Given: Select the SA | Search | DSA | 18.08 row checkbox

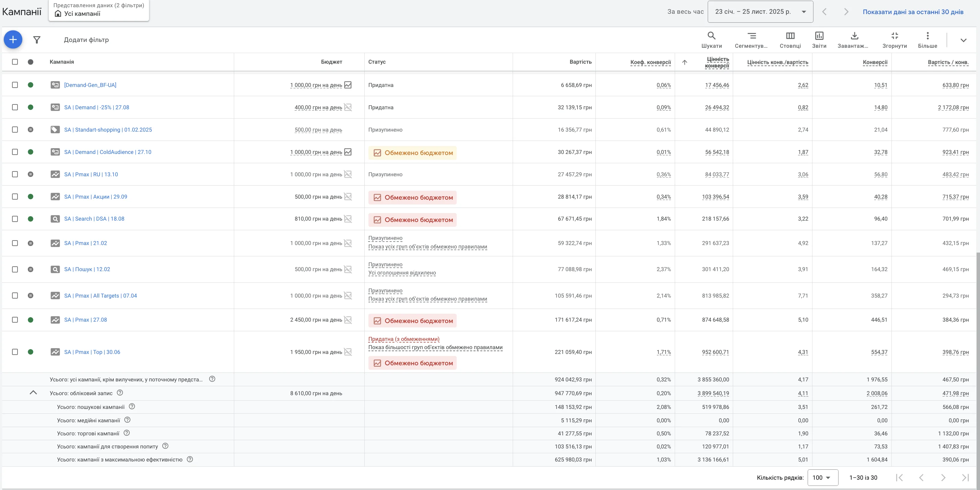Looking at the screenshot, I should (x=15, y=219).
